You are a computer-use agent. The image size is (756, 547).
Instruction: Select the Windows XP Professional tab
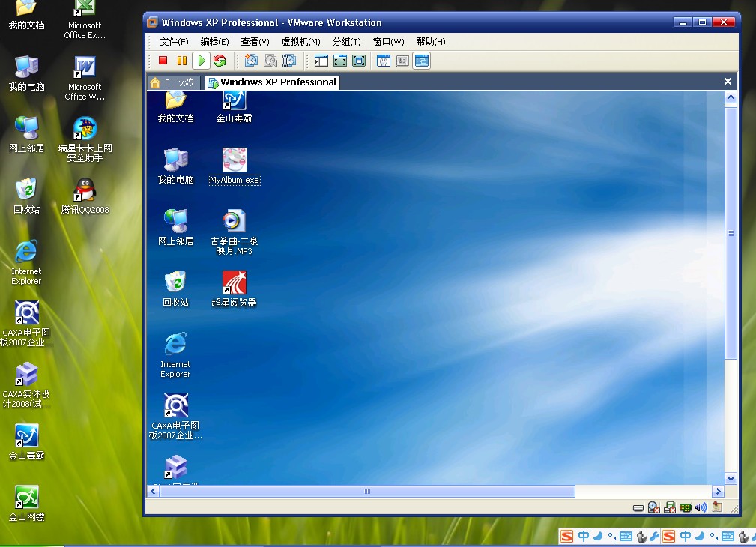click(272, 82)
